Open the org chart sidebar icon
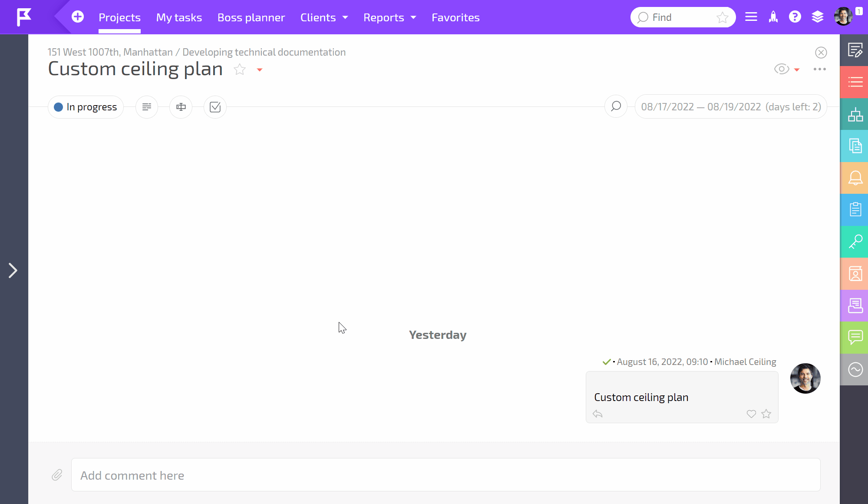The height and width of the screenshot is (504, 868). point(855,115)
